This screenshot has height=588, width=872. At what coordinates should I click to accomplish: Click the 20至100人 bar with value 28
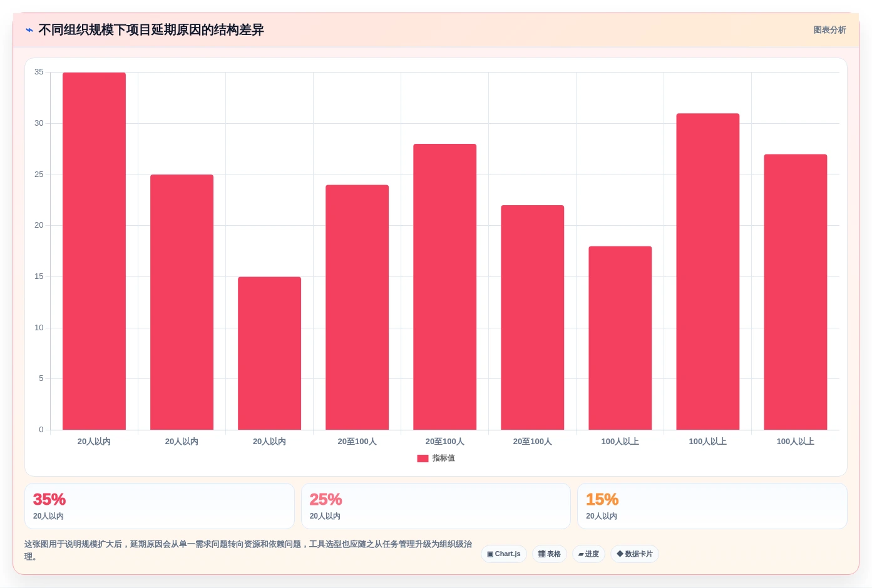[x=444, y=286]
